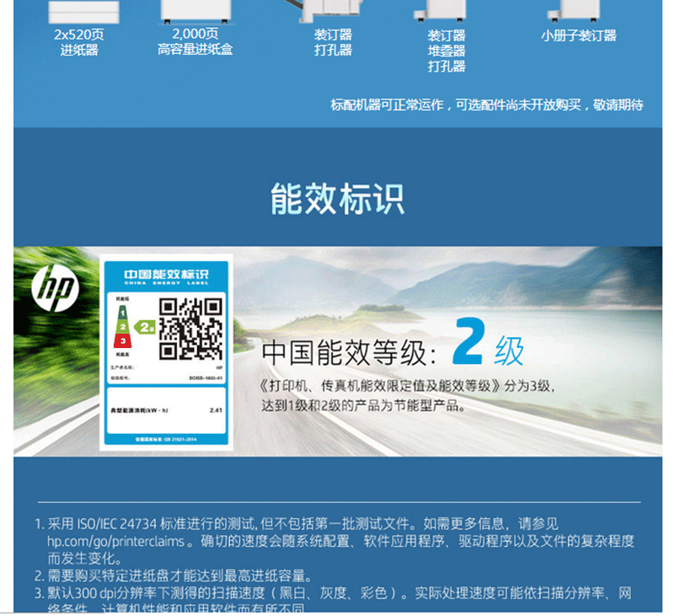
Task: Click the 小册子装订器 accessory image
Action: click(578, 11)
